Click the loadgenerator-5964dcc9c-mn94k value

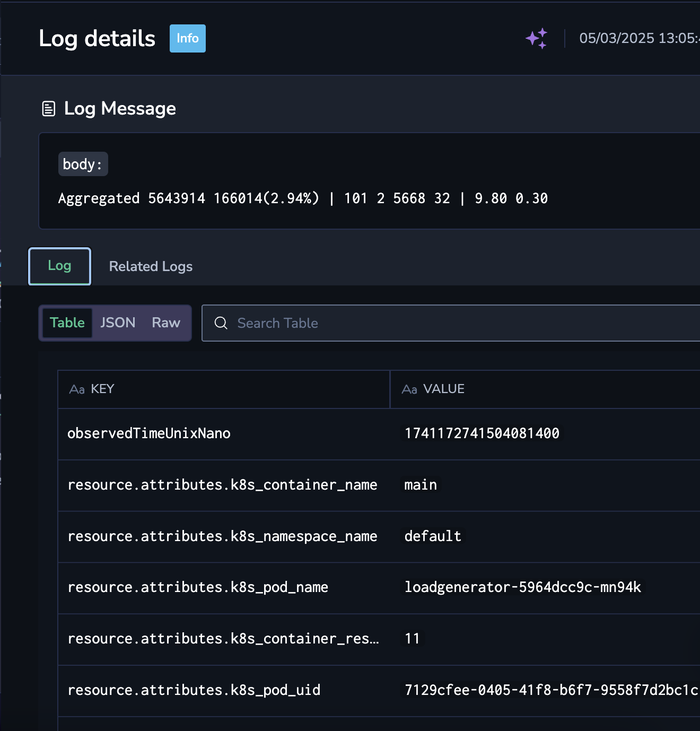click(523, 587)
